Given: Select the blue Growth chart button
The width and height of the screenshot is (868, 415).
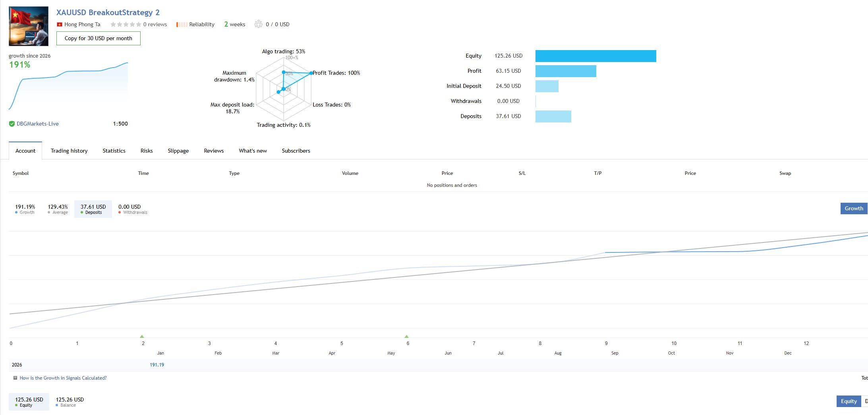Looking at the screenshot, I should click(854, 208).
